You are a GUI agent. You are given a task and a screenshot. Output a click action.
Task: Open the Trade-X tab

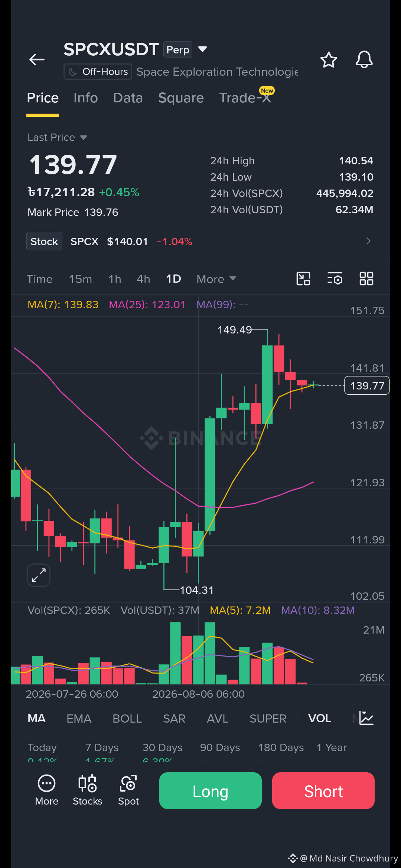pos(245,98)
